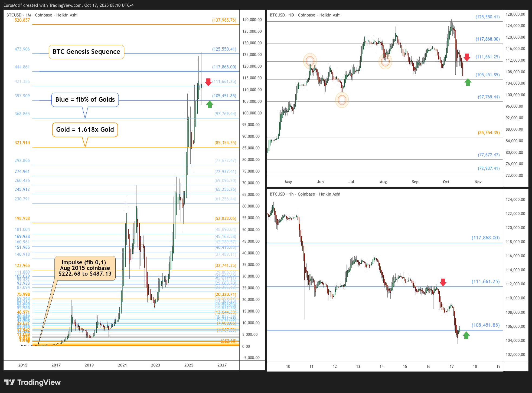This screenshot has height=393, width=532.
Task: Click the EuroMotif created with TradingView.com caption
Action: click(x=68, y=5)
